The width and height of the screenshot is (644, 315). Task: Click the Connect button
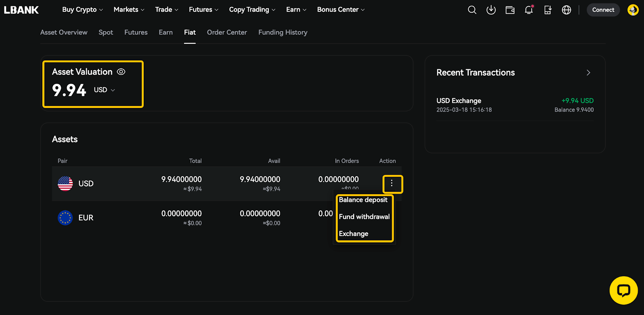pos(603,10)
